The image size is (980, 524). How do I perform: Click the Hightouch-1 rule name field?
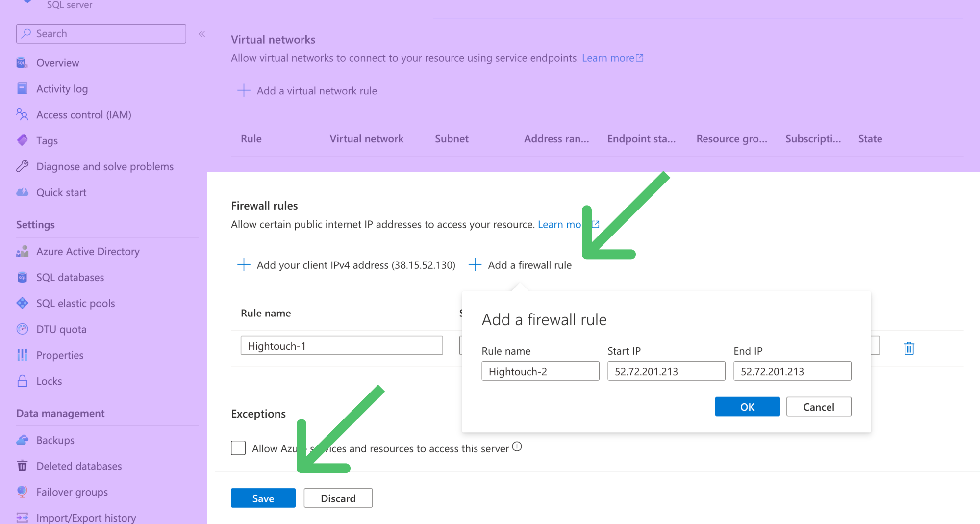(x=342, y=345)
